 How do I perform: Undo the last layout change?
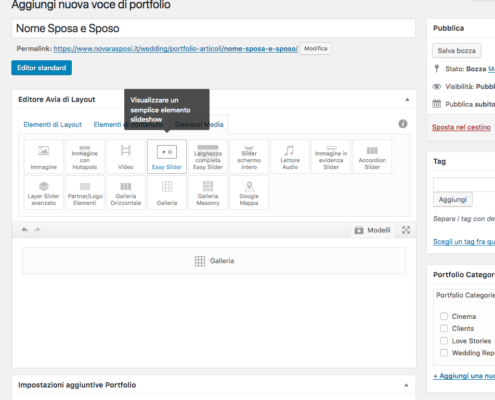pyautogui.click(x=25, y=230)
